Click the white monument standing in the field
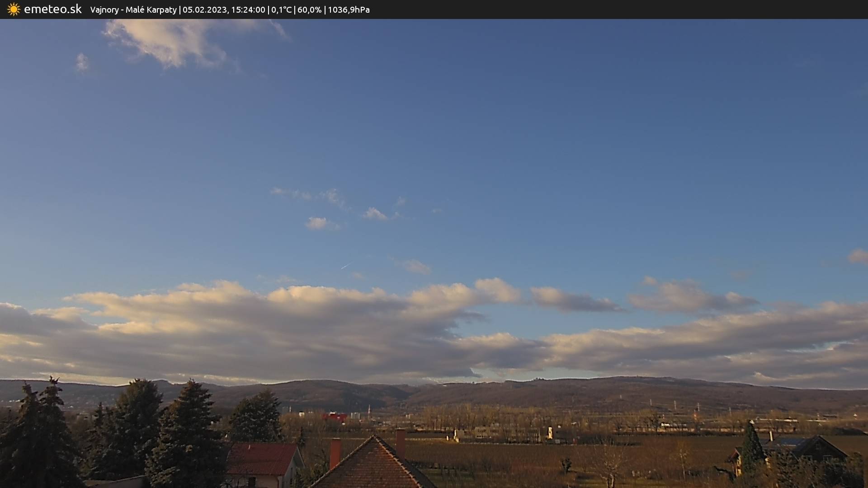Screen dimensions: 868x488 click(550, 433)
